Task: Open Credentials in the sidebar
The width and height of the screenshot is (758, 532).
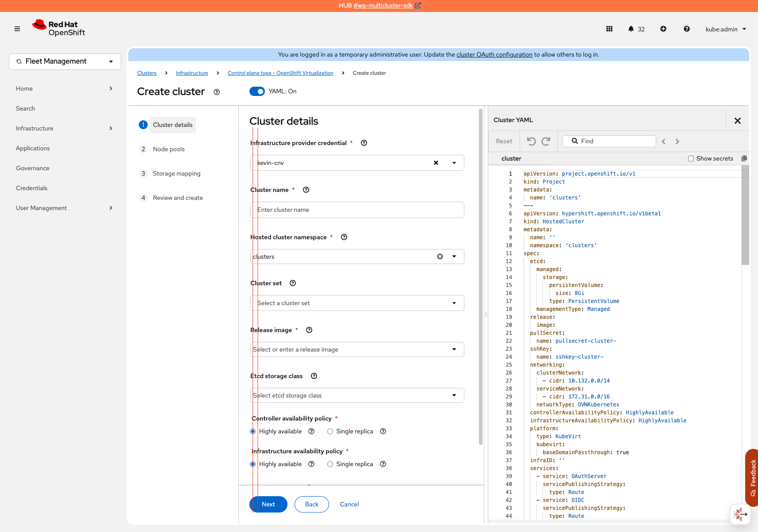Action: (x=31, y=188)
